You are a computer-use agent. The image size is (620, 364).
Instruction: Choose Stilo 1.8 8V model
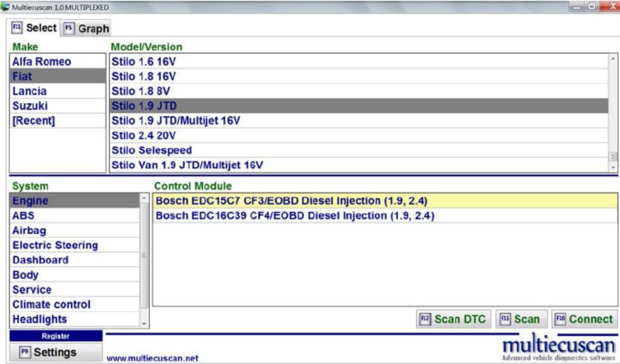click(359, 91)
